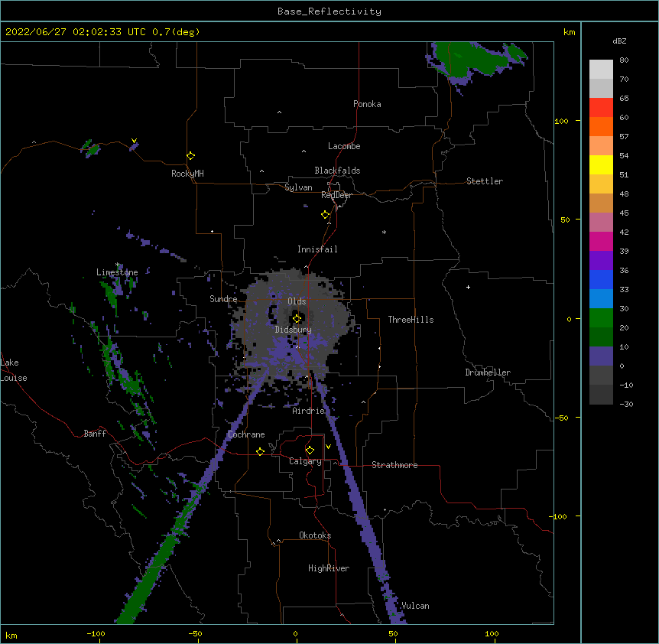Viewport: 659px width, 644px height.
Task: Select the Cochrane label
Action: pyautogui.click(x=246, y=434)
